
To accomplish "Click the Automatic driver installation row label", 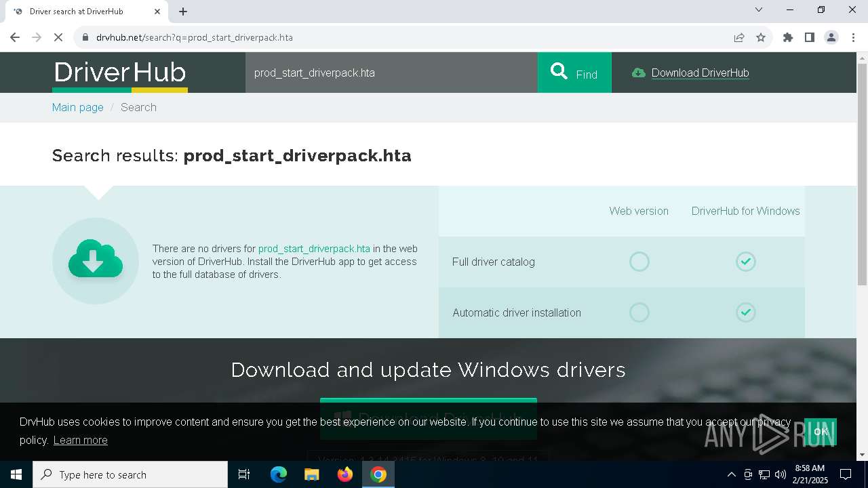I will click(x=517, y=312).
